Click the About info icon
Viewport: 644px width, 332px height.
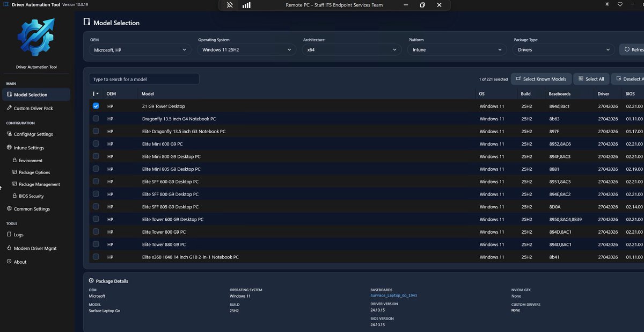click(9, 262)
